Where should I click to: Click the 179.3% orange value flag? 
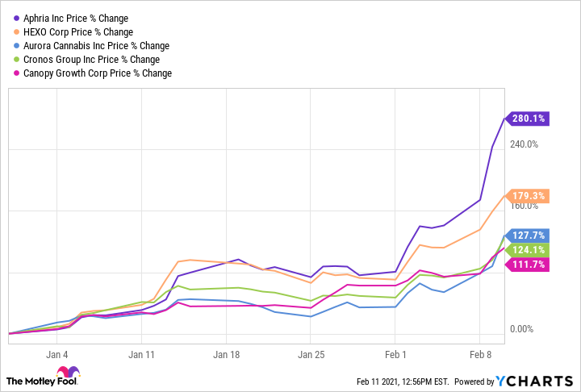[x=527, y=196]
